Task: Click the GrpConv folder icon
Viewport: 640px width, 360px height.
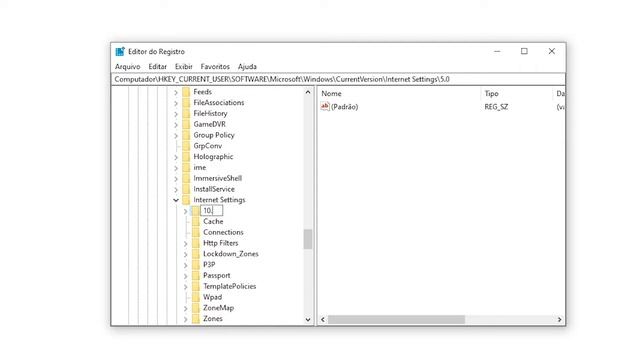Action: tap(186, 146)
